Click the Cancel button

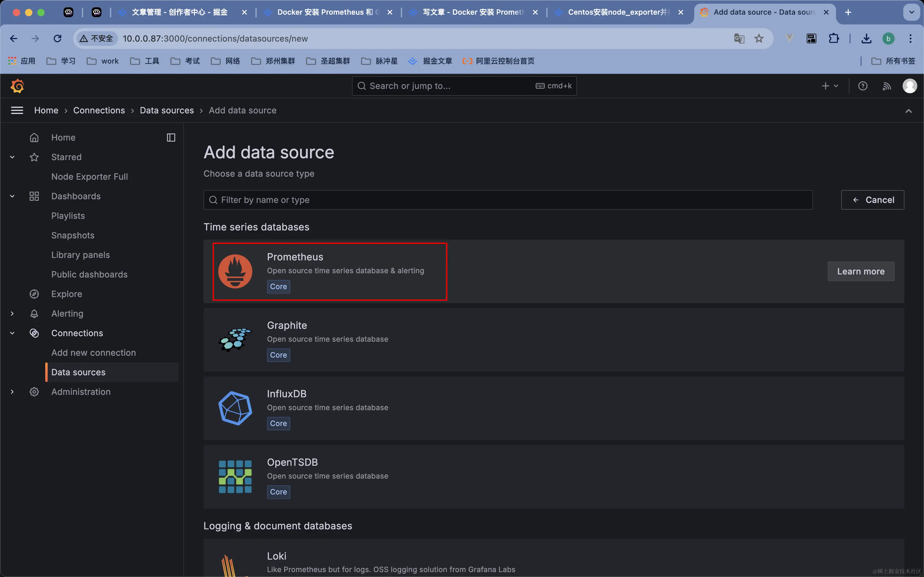click(x=872, y=200)
